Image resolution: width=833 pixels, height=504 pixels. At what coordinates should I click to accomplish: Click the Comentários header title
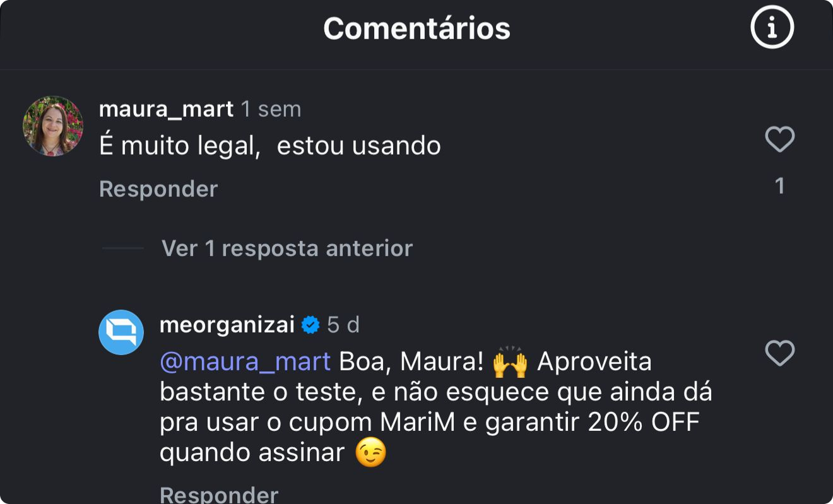(416, 28)
